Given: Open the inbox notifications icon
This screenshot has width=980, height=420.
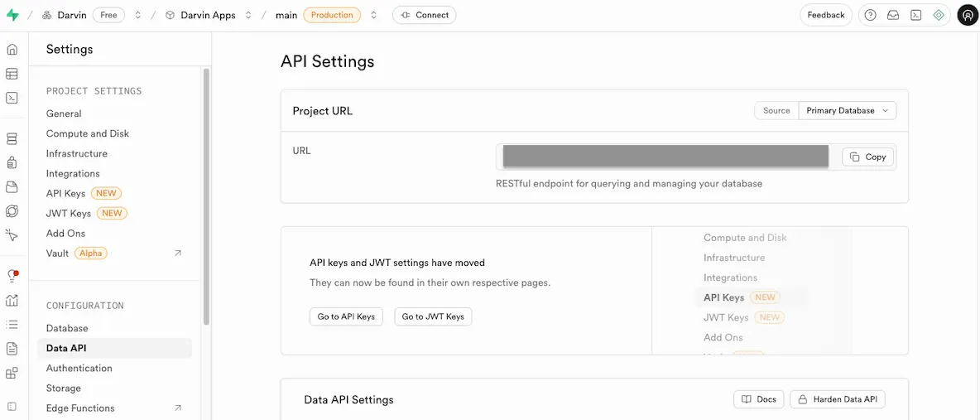Looking at the screenshot, I should pyautogui.click(x=893, y=15).
